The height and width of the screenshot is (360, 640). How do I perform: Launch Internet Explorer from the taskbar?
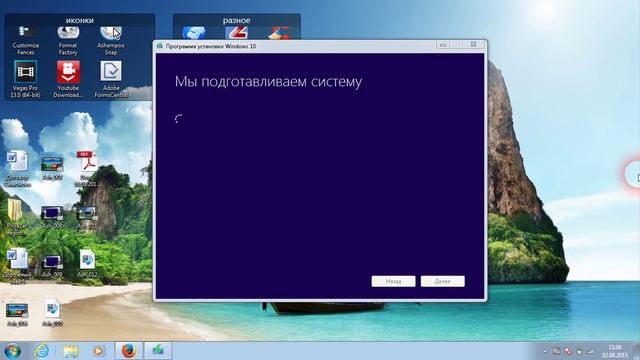pyautogui.click(x=42, y=351)
